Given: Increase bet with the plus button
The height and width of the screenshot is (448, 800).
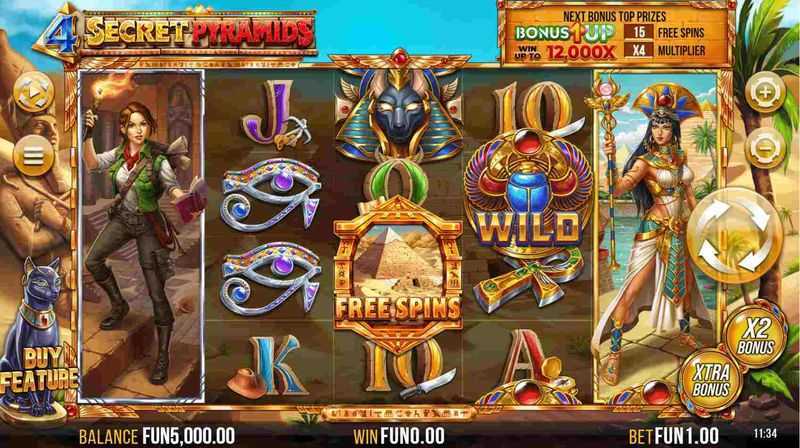Looking at the screenshot, I should [765, 93].
